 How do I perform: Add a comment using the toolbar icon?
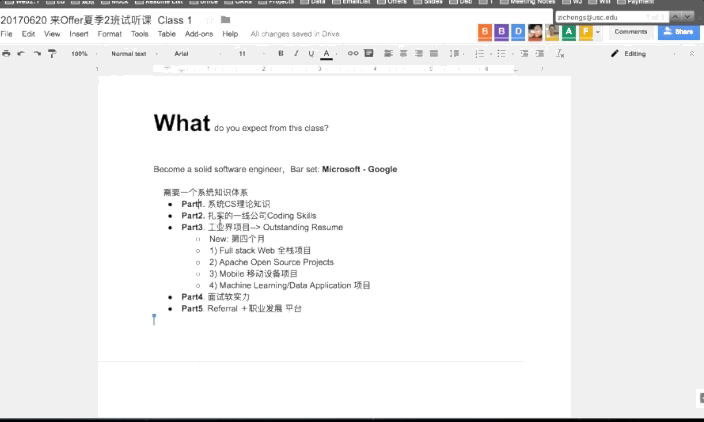coord(369,53)
